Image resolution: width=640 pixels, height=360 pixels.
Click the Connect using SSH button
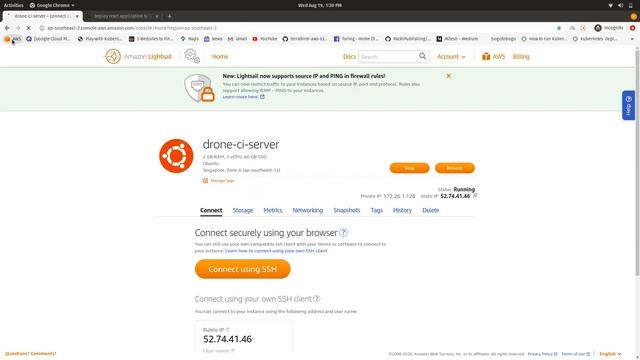coord(242,269)
